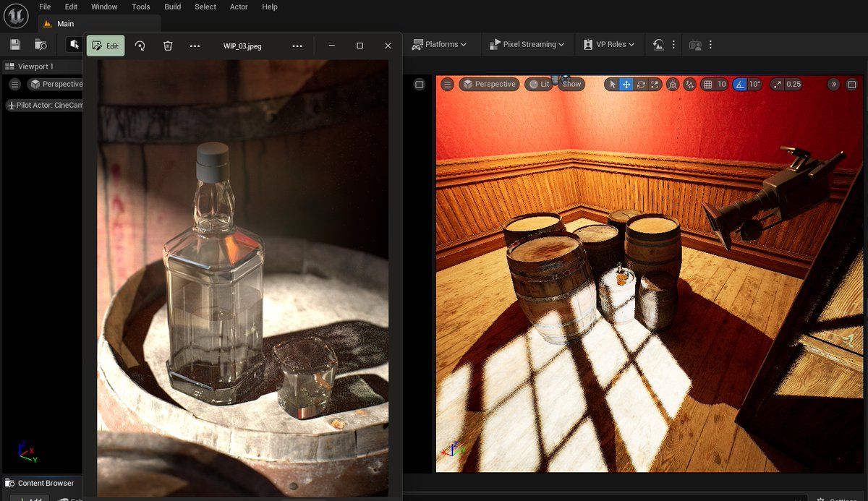Click the launch-mode icon after VP Roles
Viewport: 868px width, 501px height.
click(x=658, y=45)
